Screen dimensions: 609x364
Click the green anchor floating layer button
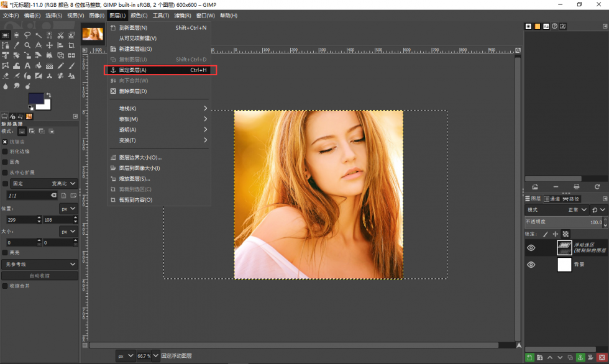580,357
